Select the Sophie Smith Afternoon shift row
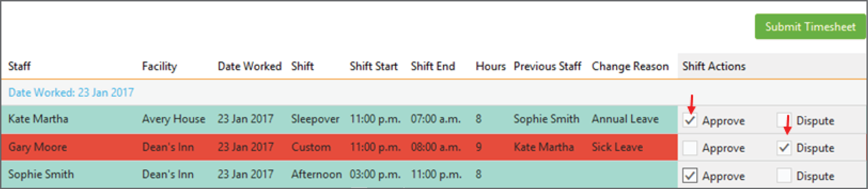 [x=339, y=174]
